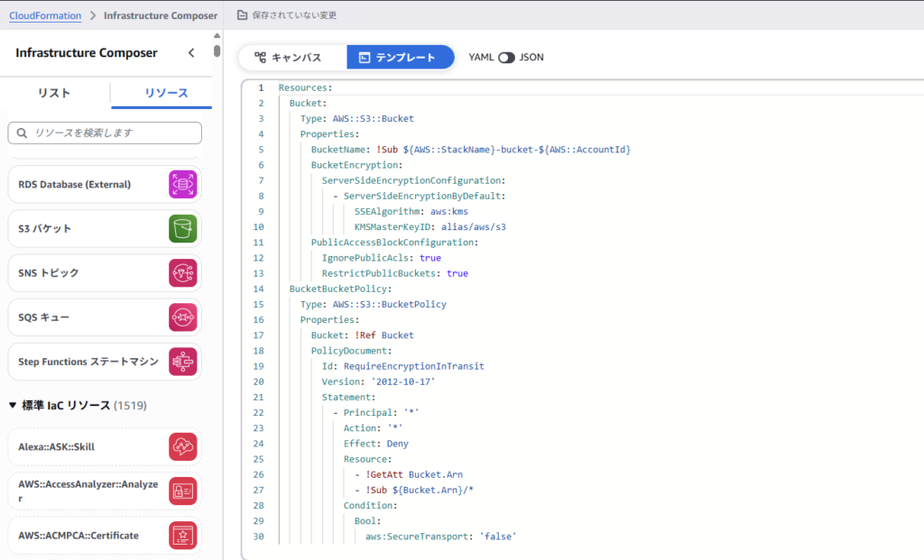
Task: Click the Step Functions ステートマシン icon
Action: coord(182,362)
